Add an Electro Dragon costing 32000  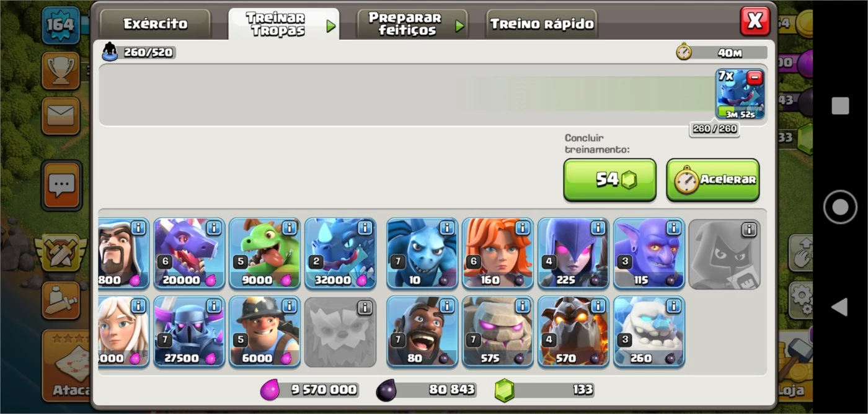coord(340,253)
